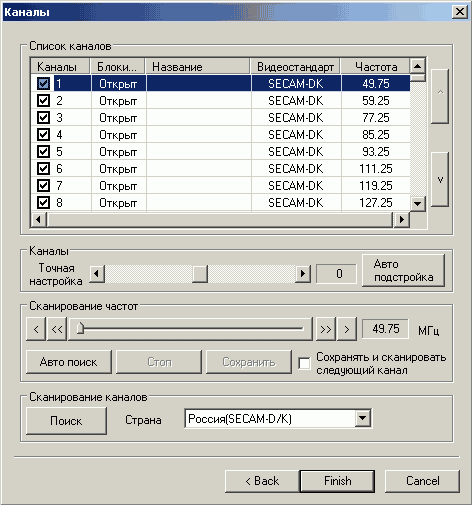The image size is (472, 505).
Task: Click the frequency field showing 49.75
Action: coord(385,329)
